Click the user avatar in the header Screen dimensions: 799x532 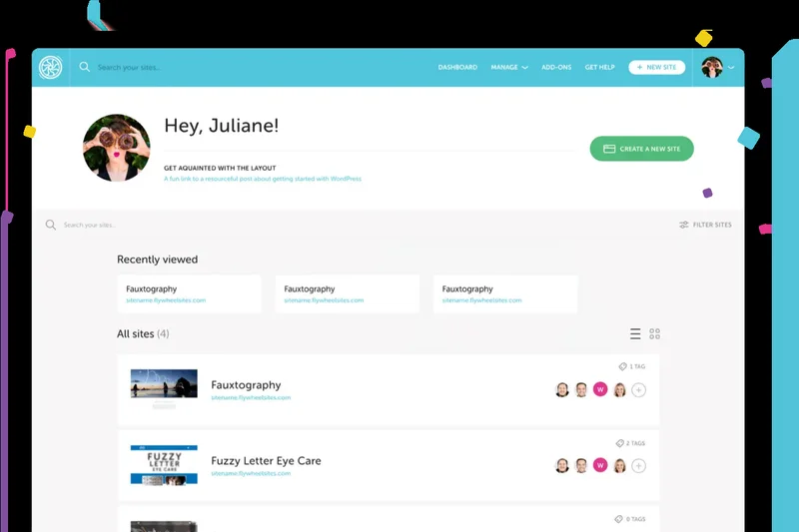coord(711,67)
